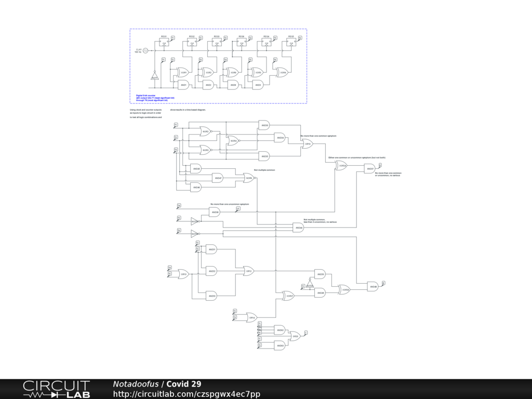The height and width of the screenshot is (399, 532).
Task: Select the XOR27 gate
Action: click(288, 296)
